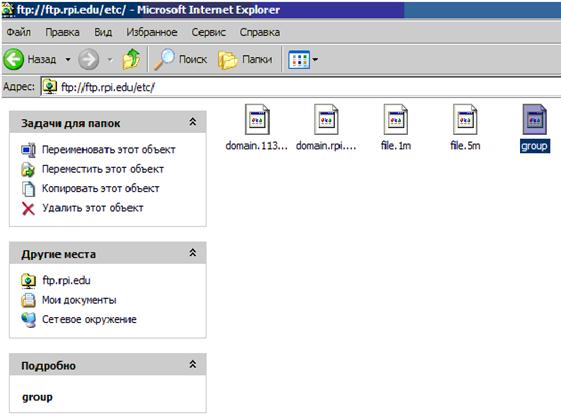Go up one folder level icon
The height and width of the screenshot is (420, 561).
[x=131, y=59]
